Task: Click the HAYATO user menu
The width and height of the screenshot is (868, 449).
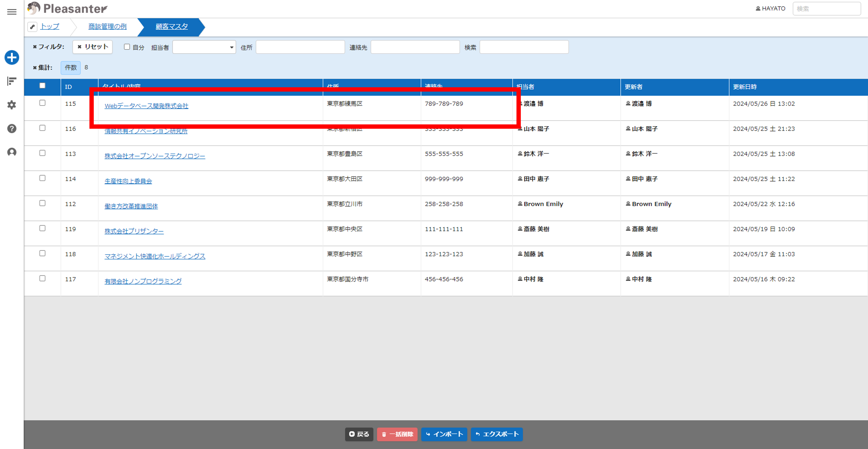Action: (x=770, y=8)
